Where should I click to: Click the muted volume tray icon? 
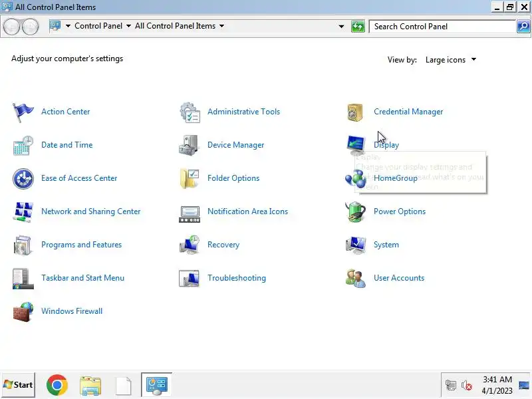click(x=467, y=386)
